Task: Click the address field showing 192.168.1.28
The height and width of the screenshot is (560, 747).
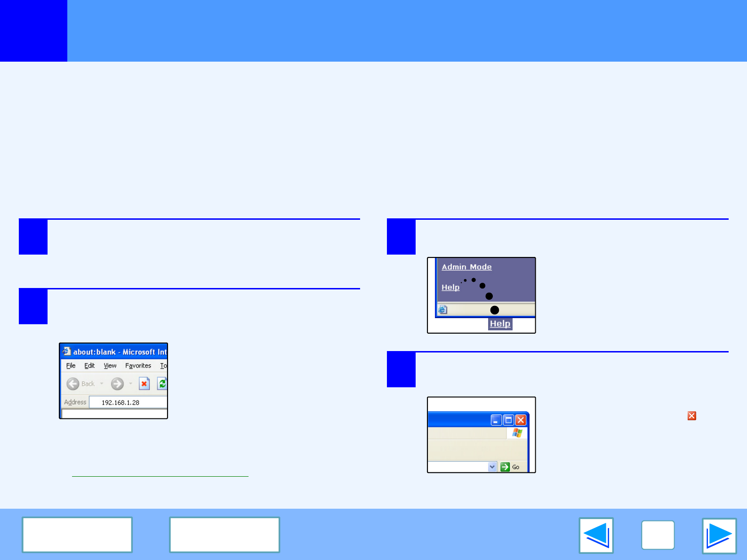Action: pos(127,402)
